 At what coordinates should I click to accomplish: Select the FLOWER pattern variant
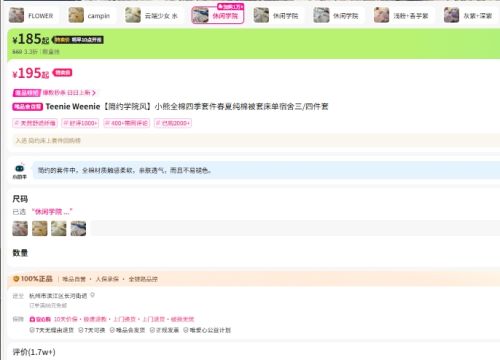[x=31, y=15]
